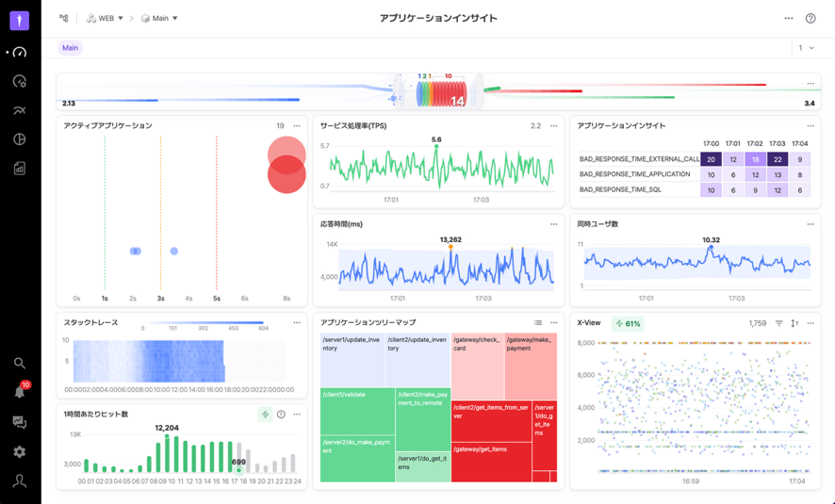Image resolution: width=835 pixels, height=504 pixels.
Task: Expand the Main dashboard dropdown
Action: click(x=160, y=19)
